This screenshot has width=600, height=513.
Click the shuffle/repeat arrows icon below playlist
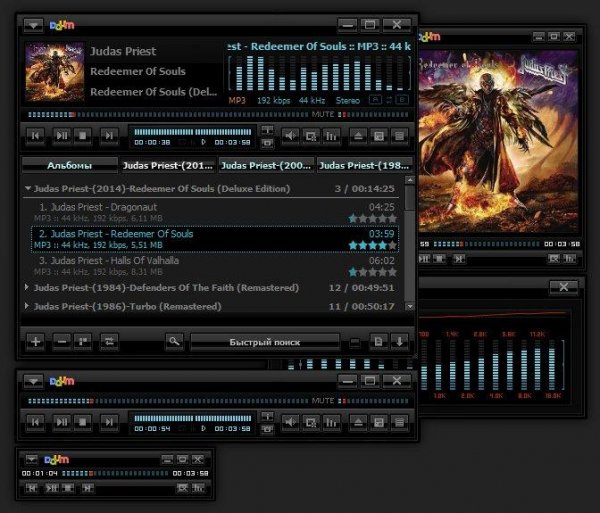click(x=109, y=341)
